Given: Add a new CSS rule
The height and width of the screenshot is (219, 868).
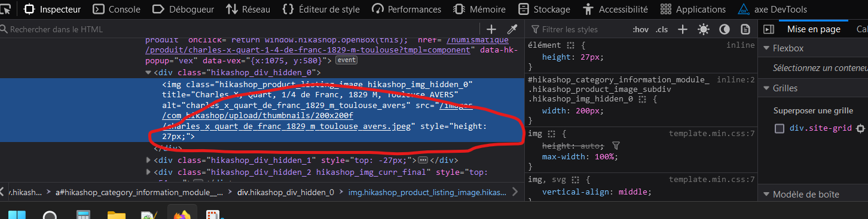Looking at the screenshot, I should tap(683, 29).
